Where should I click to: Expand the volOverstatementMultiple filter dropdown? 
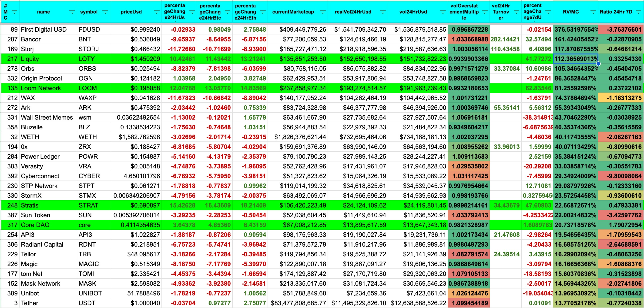485,12
